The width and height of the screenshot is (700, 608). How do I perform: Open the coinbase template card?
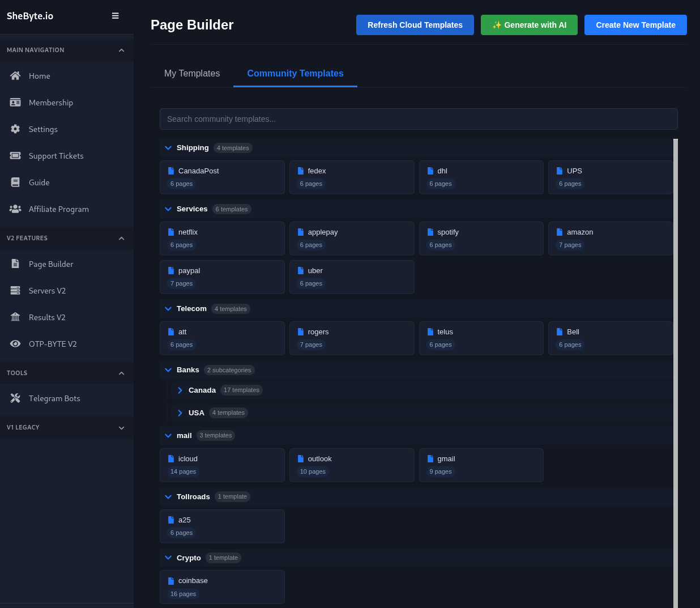[x=222, y=586]
